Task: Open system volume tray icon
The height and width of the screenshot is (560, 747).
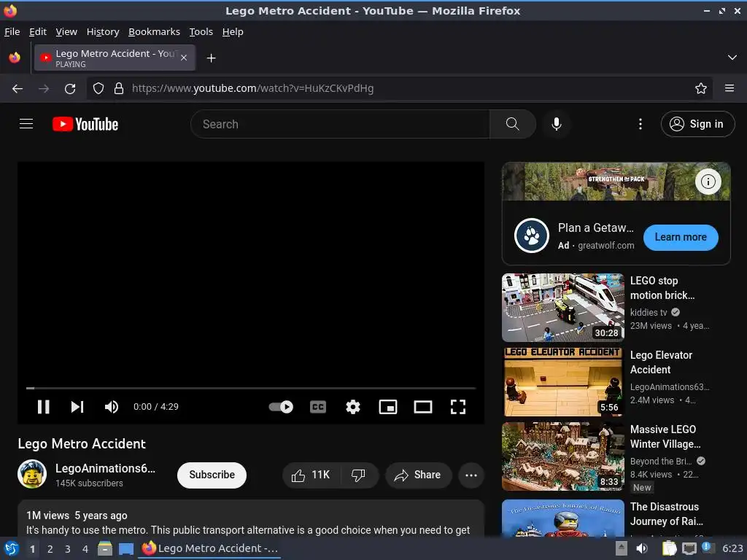Action: (642, 548)
